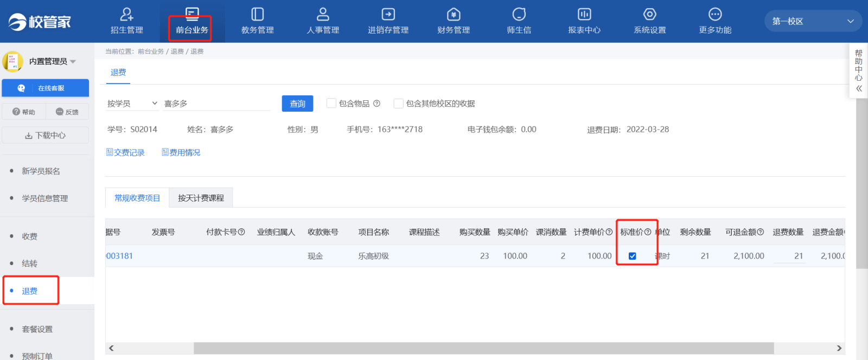Open the 第一校区 campus dropdown
The image size is (868, 360).
pos(813,21)
